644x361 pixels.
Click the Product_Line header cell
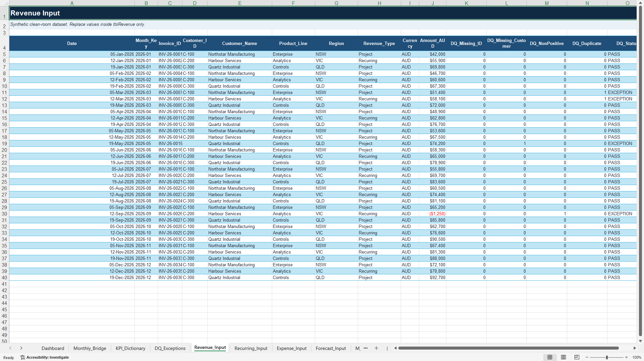pos(293,43)
